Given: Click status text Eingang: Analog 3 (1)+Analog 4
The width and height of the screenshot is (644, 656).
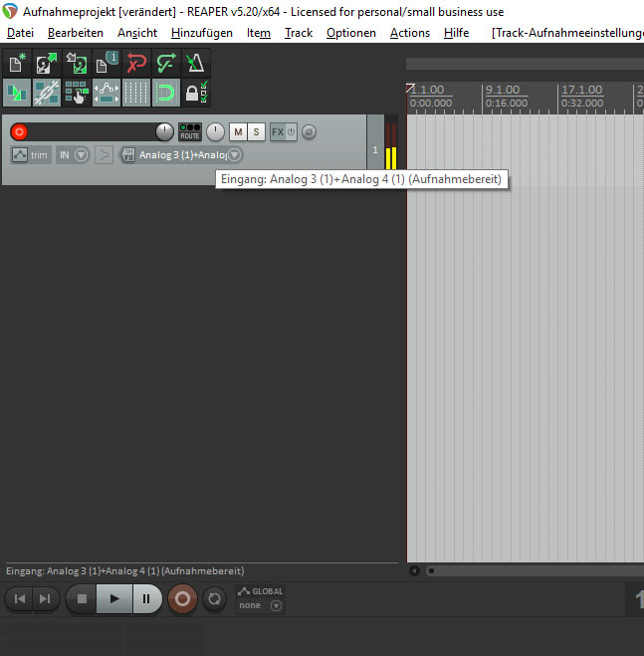Looking at the screenshot, I should tap(124, 571).
